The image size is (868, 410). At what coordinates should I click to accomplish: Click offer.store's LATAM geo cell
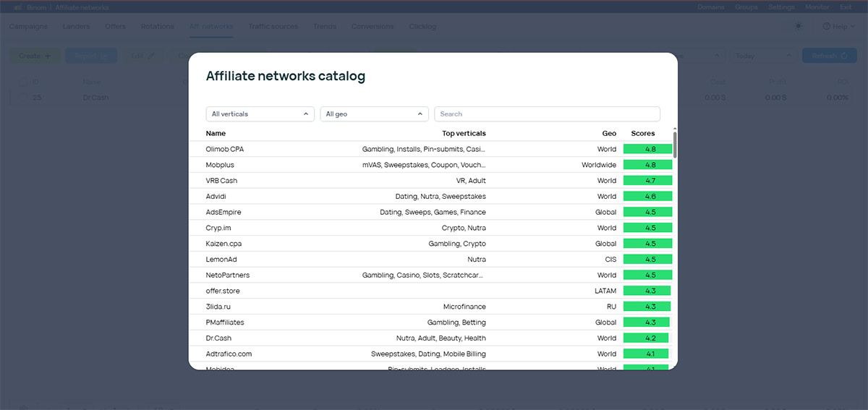(605, 291)
